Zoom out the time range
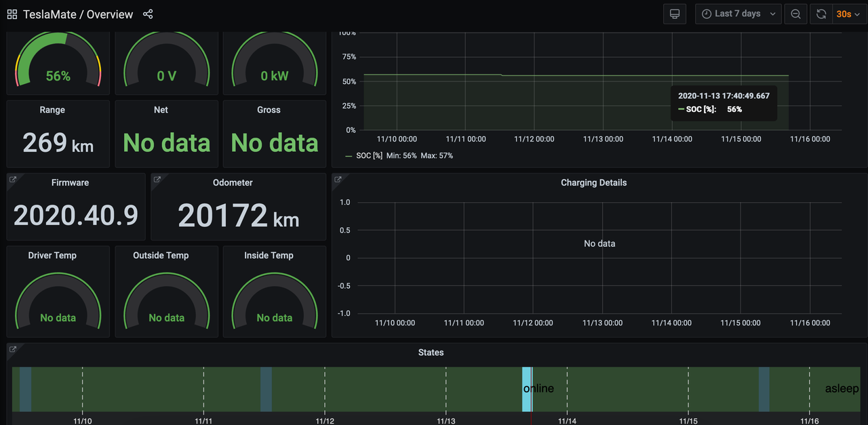868x425 pixels. 795,14
